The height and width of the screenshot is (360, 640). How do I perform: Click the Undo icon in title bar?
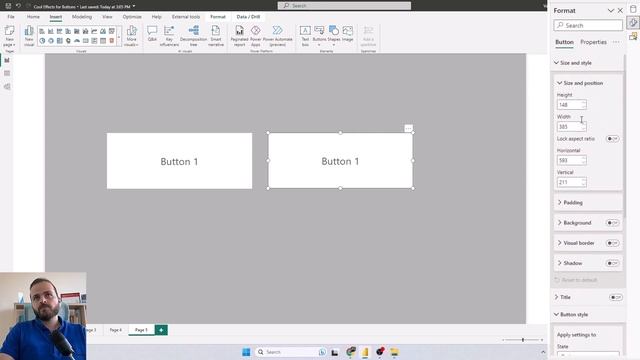[x=18, y=6]
